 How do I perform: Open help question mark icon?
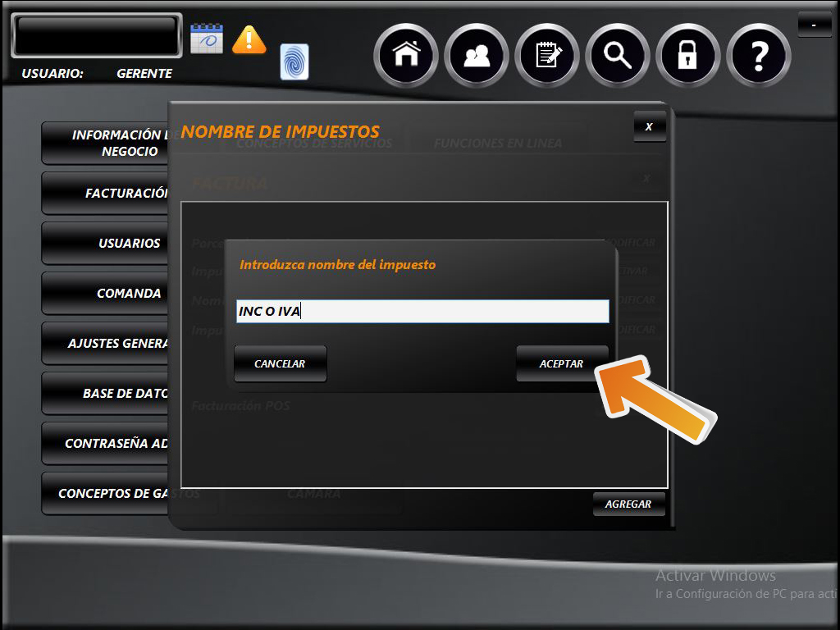pos(759,56)
